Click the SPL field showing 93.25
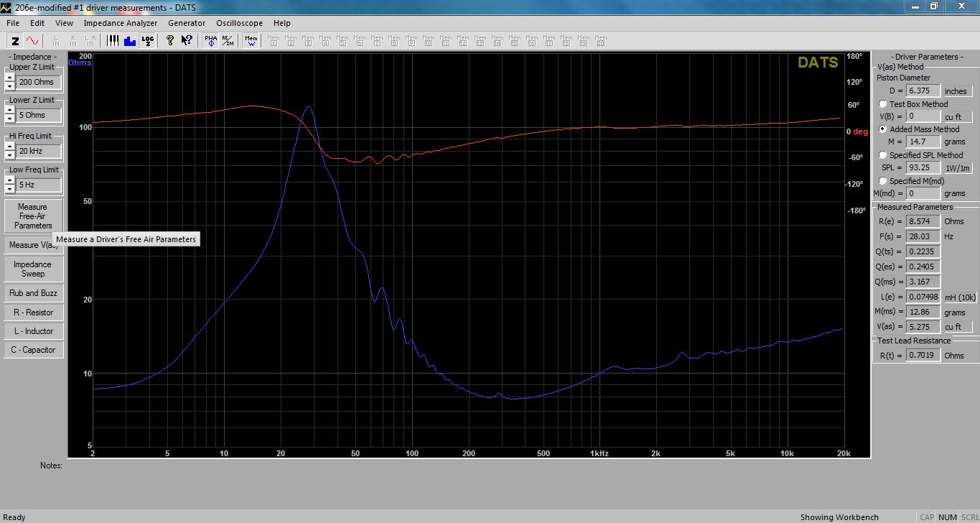Image resolution: width=980 pixels, height=523 pixels. coord(923,168)
